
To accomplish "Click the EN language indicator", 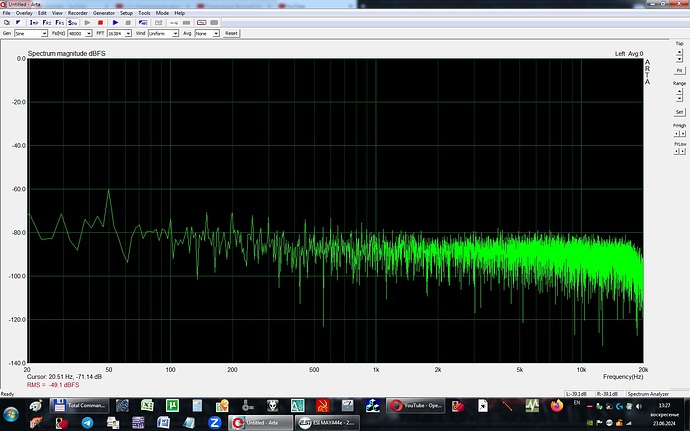I will [577, 403].
